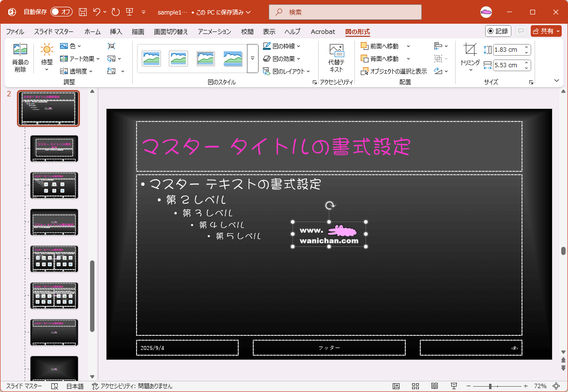Image resolution: width=568 pixels, height=392 pixels.
Task: Click the picture width field 5.53 cm
Action: 508,65
